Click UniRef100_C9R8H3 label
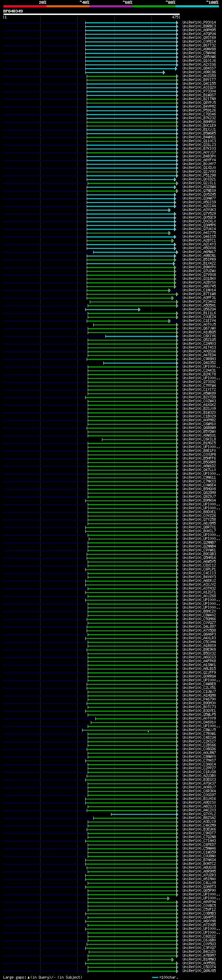The height and width of the screenshot is (980, 222). click(199, 359)
